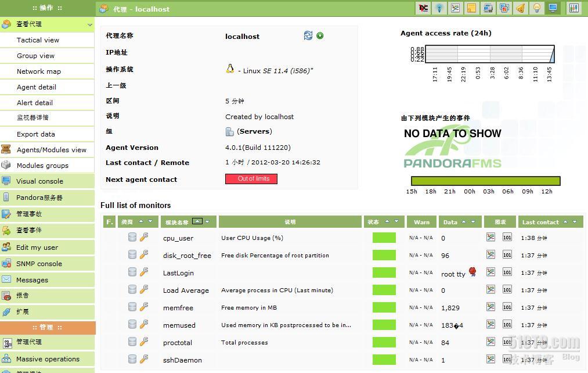Click the database icon for memused
This screenshot has height=373, width=588.
coord(132,324)
